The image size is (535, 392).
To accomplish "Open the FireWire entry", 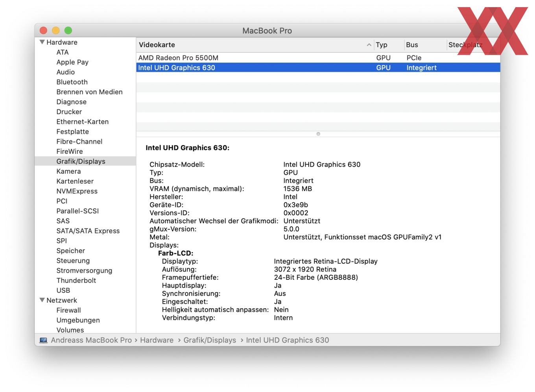I will tap(70, 152).
